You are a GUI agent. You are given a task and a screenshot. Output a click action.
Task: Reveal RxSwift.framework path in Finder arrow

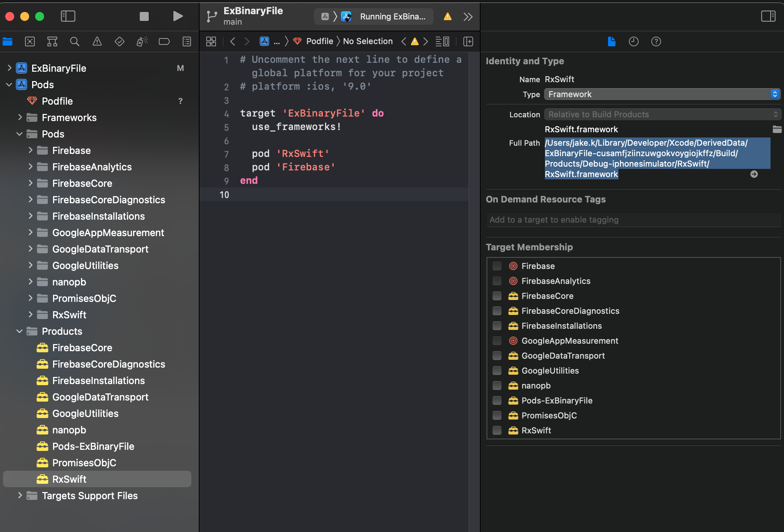(754, 174)
